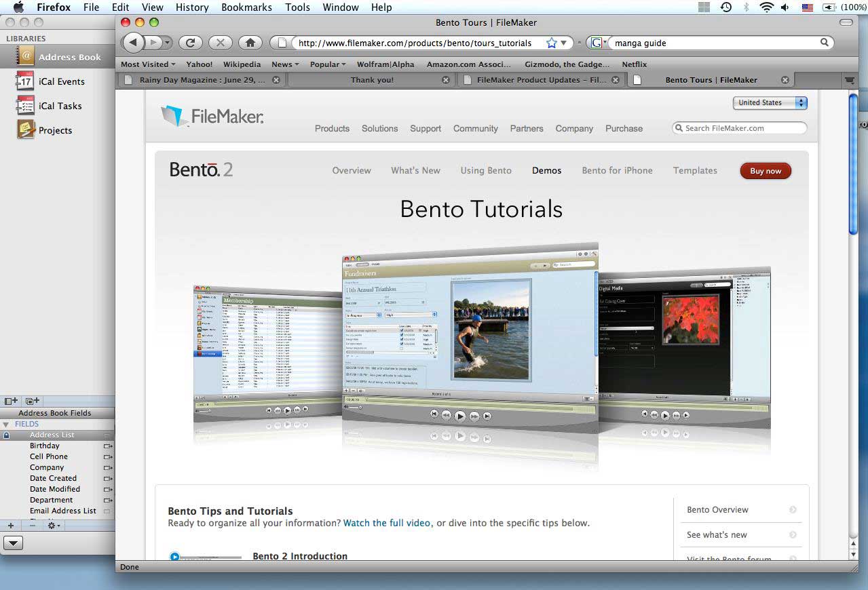868x590 pixels.
Task: Click the arrow icon beside Company field
Action: tap(107, 468)
